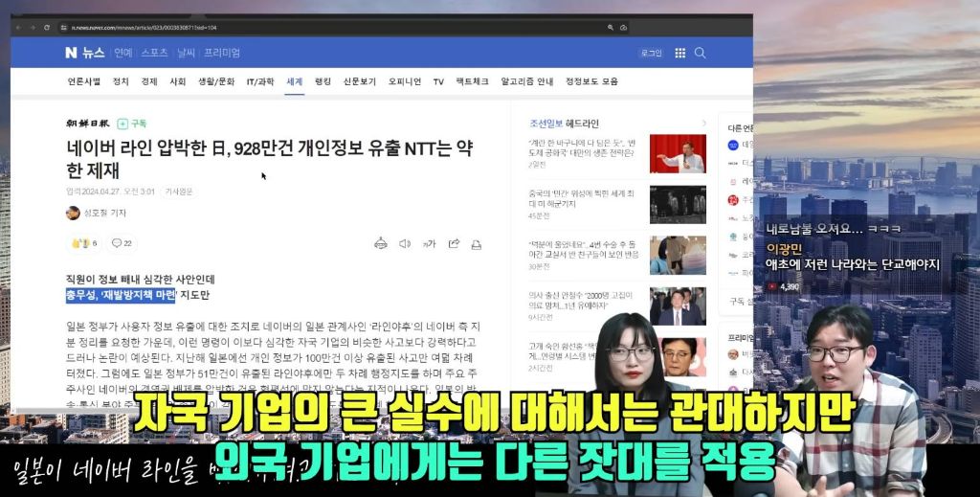
Task: Select the 정정보도 모음 tab
Action: click(591, 81)
